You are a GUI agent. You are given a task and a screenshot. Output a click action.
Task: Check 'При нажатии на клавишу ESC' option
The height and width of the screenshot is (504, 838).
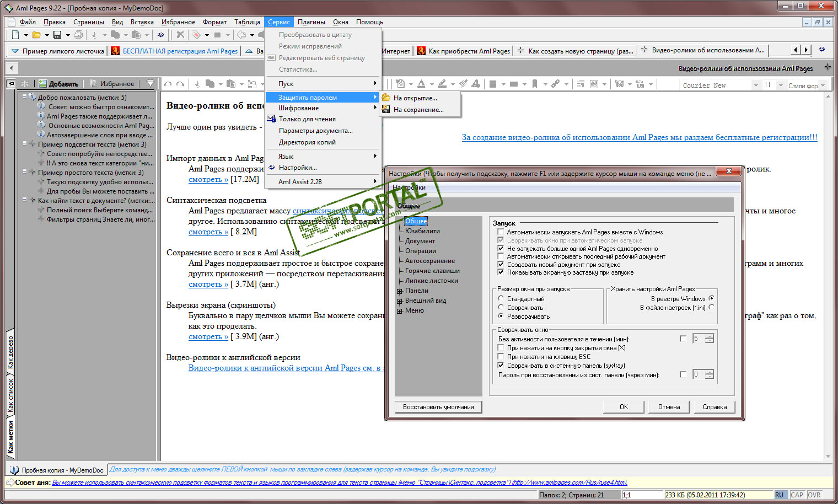click(501, 357)
